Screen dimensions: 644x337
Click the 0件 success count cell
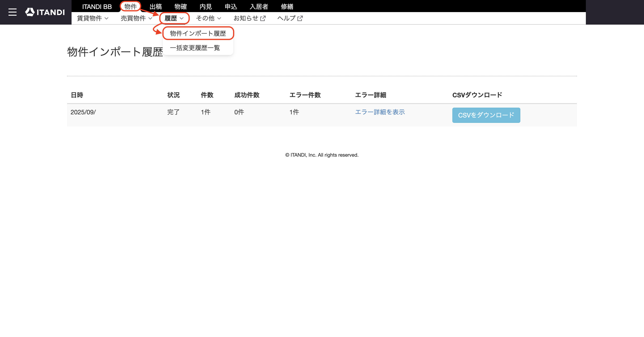239,112
